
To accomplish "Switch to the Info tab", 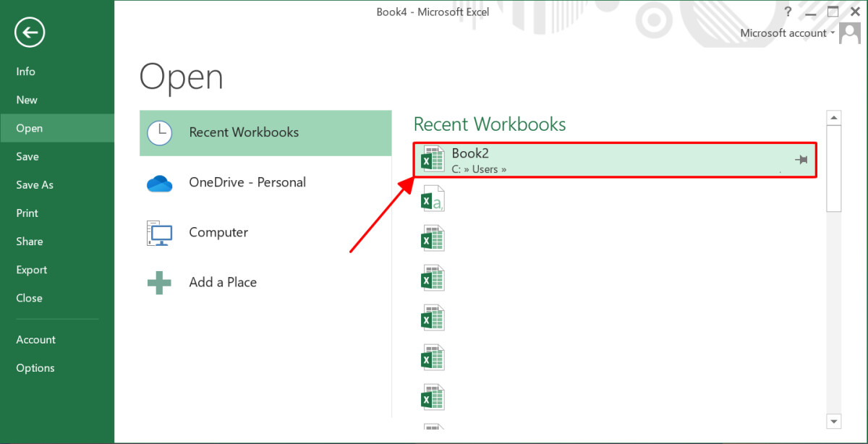I will (x=25, y=71).
